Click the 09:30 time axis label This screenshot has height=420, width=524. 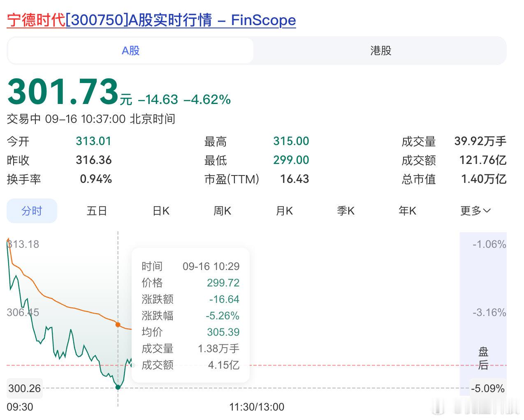(20, 407)
